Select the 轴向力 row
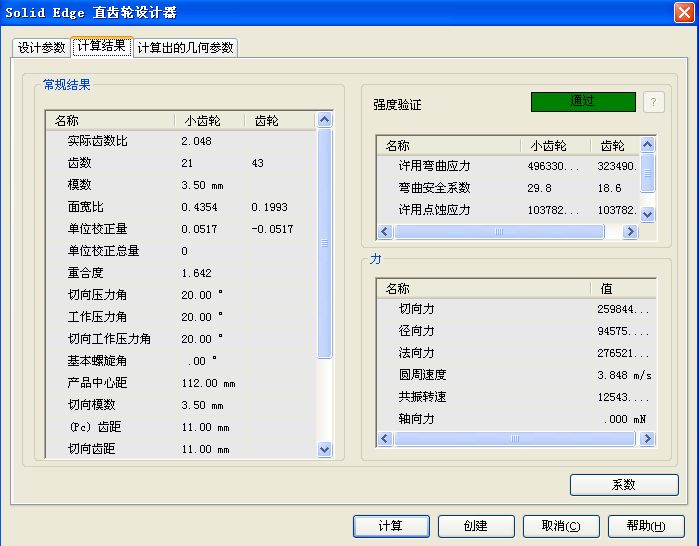The image size is (699, 546). (516, 419)
